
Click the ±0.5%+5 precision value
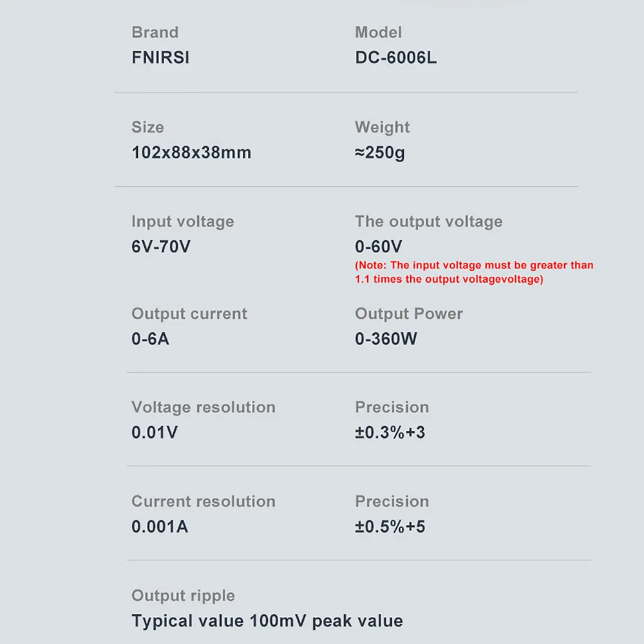(390, 527)
